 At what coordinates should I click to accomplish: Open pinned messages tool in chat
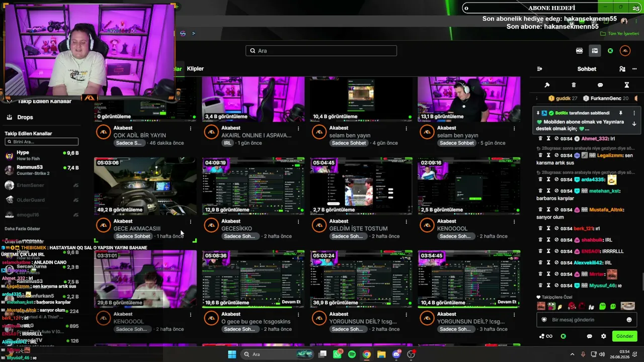click(x=547, y=85)
